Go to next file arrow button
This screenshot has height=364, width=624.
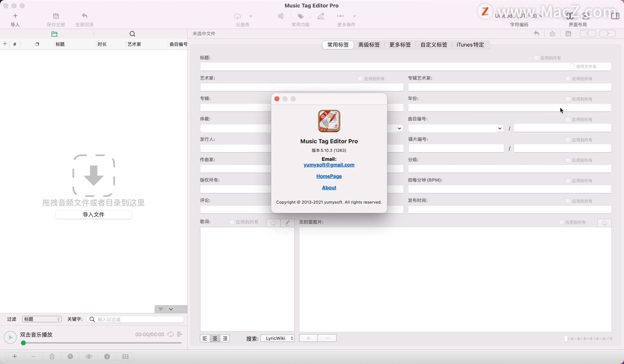[x=608, y=33]
